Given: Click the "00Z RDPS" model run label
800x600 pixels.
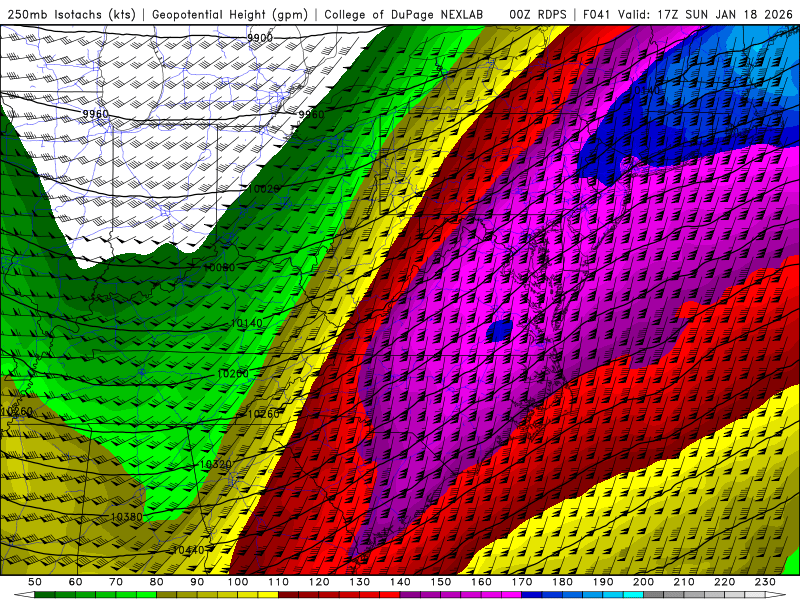Looking at the screenshot, I should [538, 14].
